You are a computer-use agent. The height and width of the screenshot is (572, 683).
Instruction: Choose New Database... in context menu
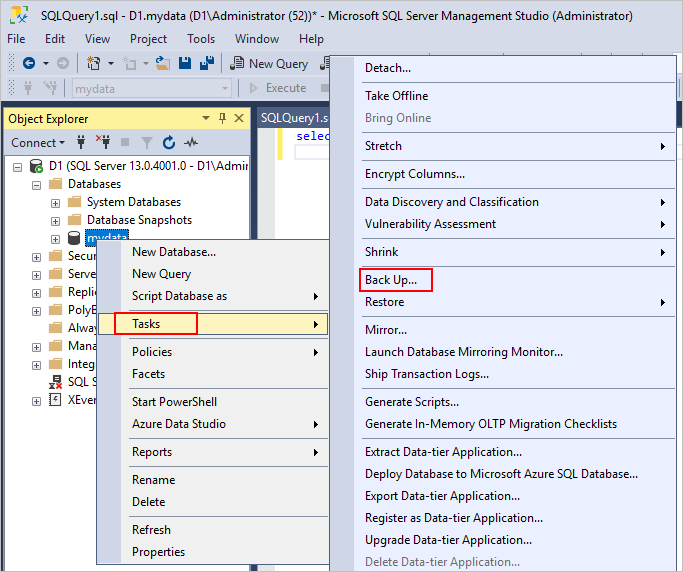click(174, 252)
